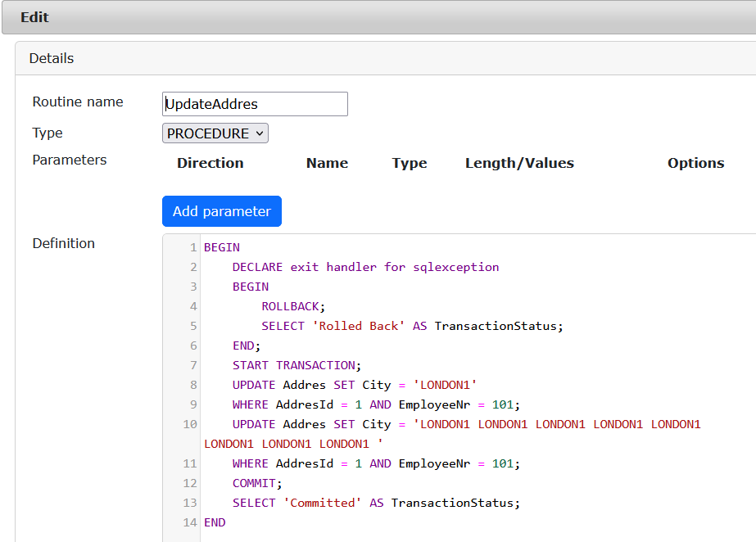Click the Name column header

click(327, 163)
